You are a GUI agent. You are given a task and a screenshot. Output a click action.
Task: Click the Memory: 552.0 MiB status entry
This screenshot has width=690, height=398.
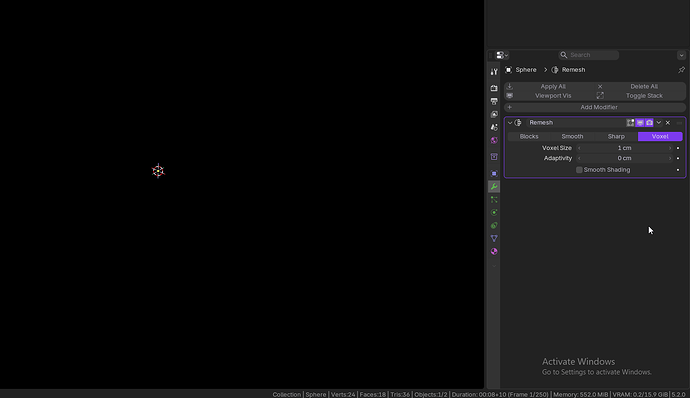tap(580, 394)
